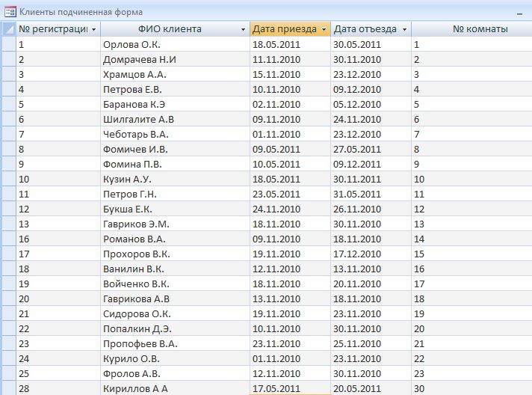
Task: Click room number 30 in the last row
Action: (x=472, y=388)
